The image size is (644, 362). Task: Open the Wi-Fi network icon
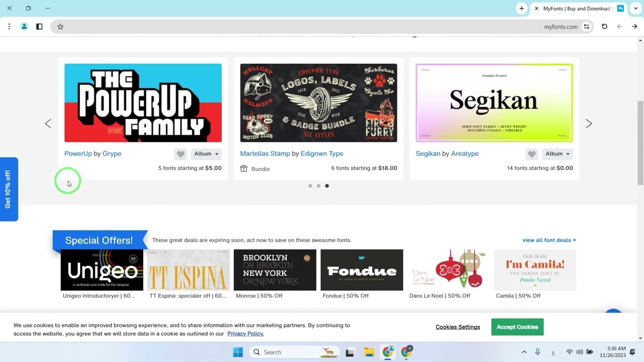570,352
